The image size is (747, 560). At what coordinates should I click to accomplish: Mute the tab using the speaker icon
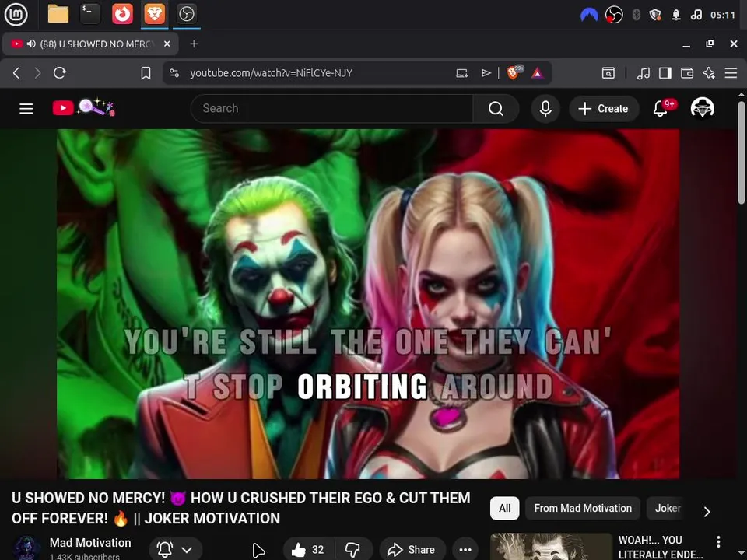click(x=31, y=44)
